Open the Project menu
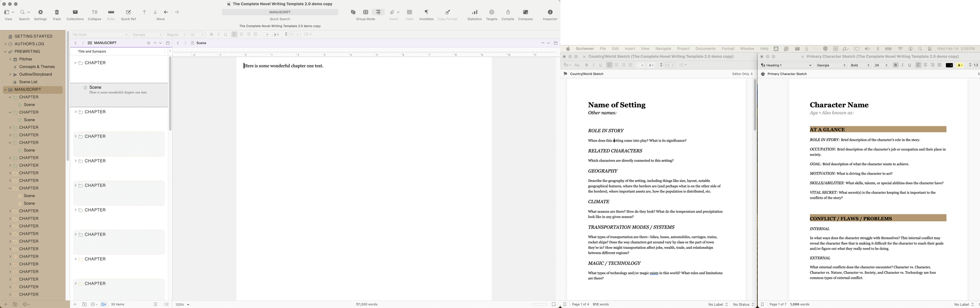The width and height of the screenshot is (980, 308). [x=683, y=49]
